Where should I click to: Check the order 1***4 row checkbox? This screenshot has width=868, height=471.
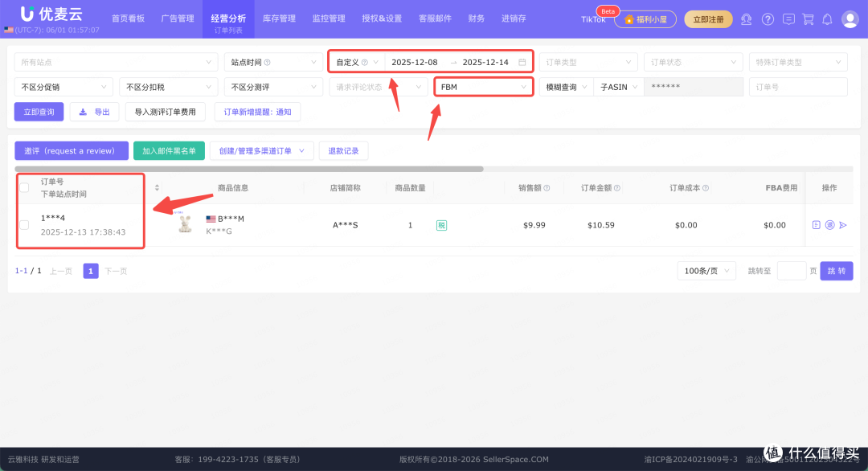[24, 225]
